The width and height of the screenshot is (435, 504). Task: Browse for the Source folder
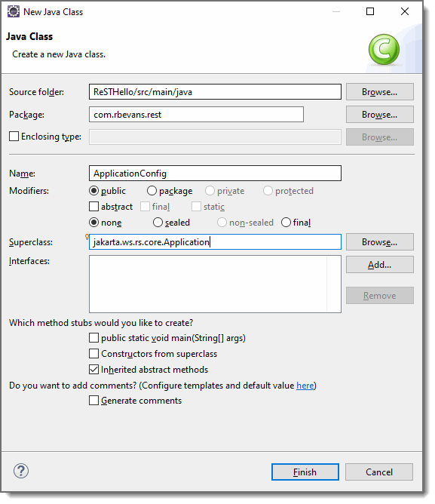click(380, 92)
